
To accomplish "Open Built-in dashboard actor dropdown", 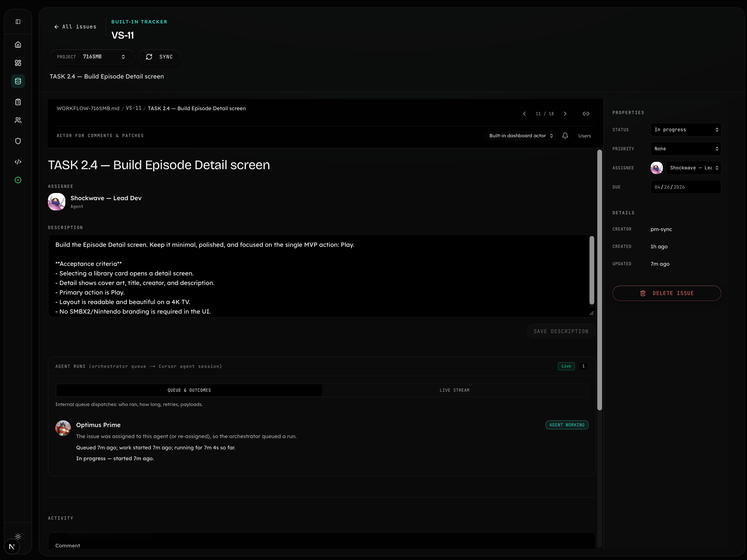I will [520, 136].
